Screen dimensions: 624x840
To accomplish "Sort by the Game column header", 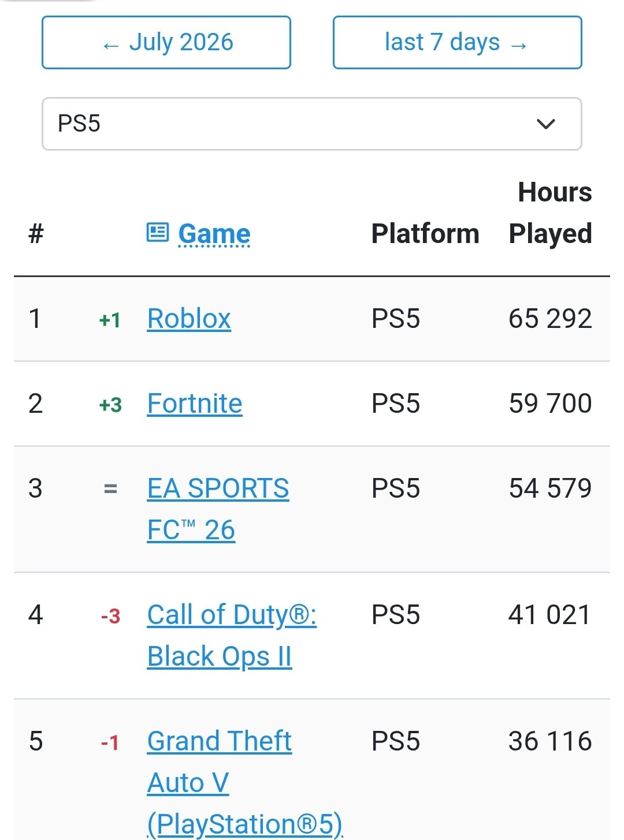I will click(x=214, y=234).
